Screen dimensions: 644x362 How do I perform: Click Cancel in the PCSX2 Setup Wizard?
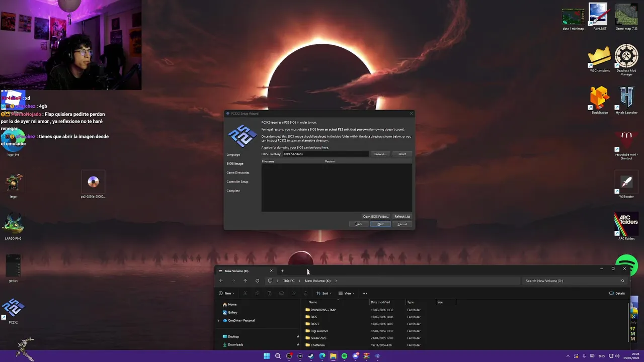point(402,224)
